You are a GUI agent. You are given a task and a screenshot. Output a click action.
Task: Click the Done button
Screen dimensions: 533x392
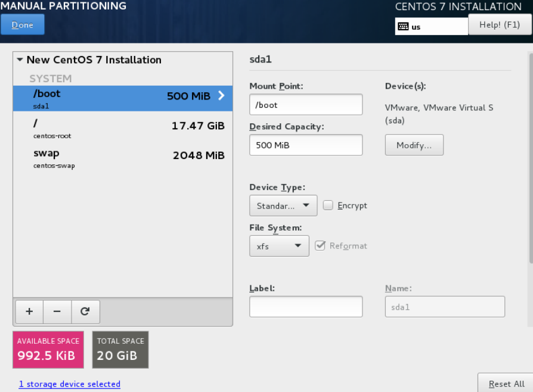(x=23, y=24)
